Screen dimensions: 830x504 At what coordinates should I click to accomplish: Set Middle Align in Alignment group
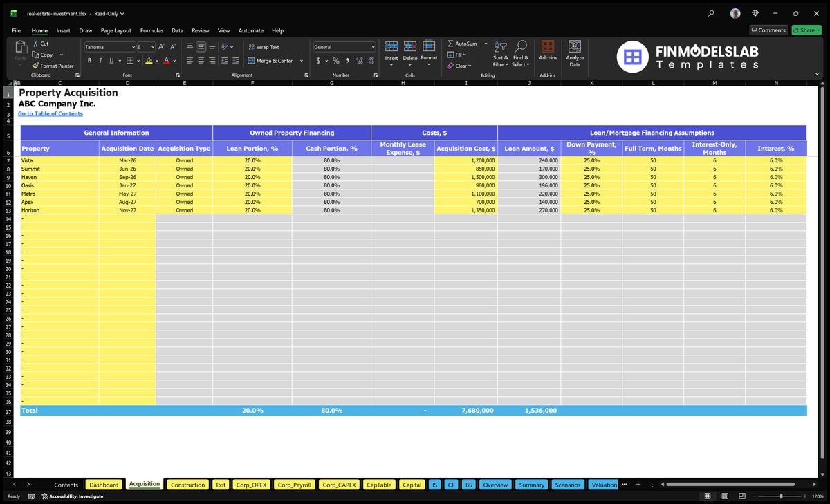201,47
